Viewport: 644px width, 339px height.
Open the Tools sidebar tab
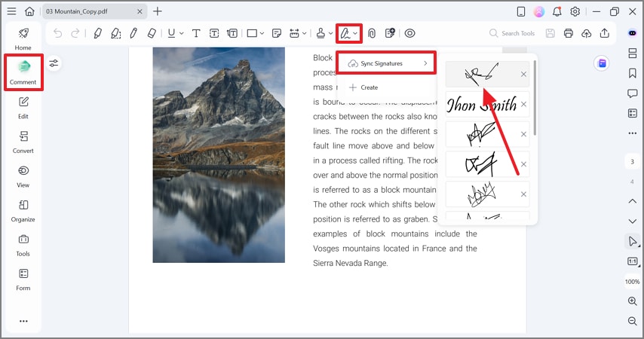pyautogui.click(x=23, y=246)
